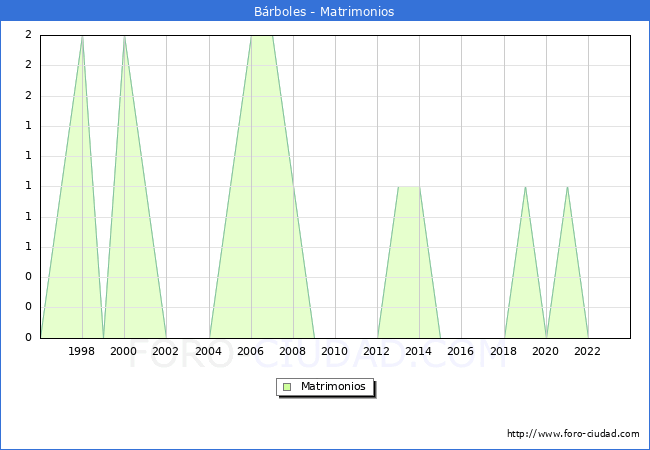This screenshot has height=450, width=650.
Task: Open the foro-ciudad.com URL link
Action: click(x=573, y=434)
